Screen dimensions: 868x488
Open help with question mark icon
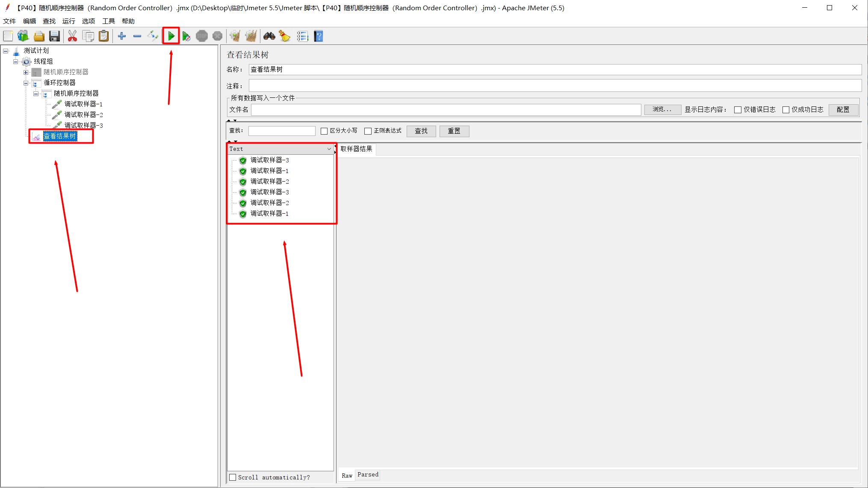[x=319, y=36]
